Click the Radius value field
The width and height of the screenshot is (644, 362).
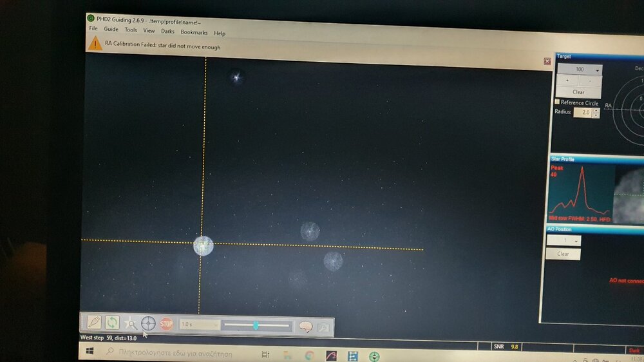(583, 113)
